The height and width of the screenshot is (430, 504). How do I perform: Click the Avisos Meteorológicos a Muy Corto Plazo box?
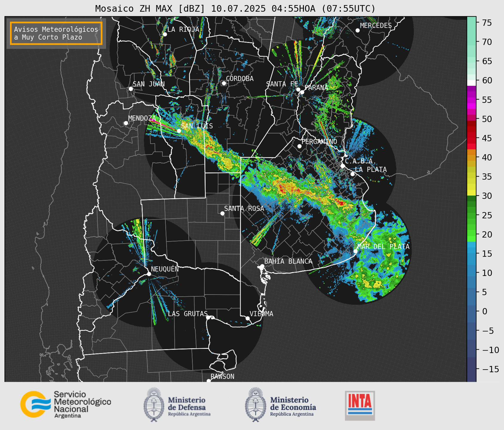56,33
